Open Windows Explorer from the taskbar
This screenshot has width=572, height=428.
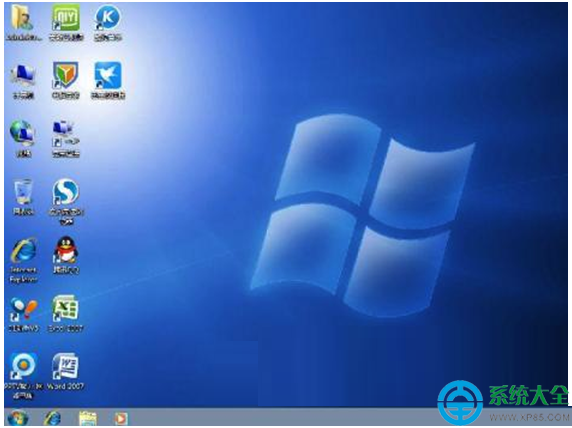pos(88,419)
